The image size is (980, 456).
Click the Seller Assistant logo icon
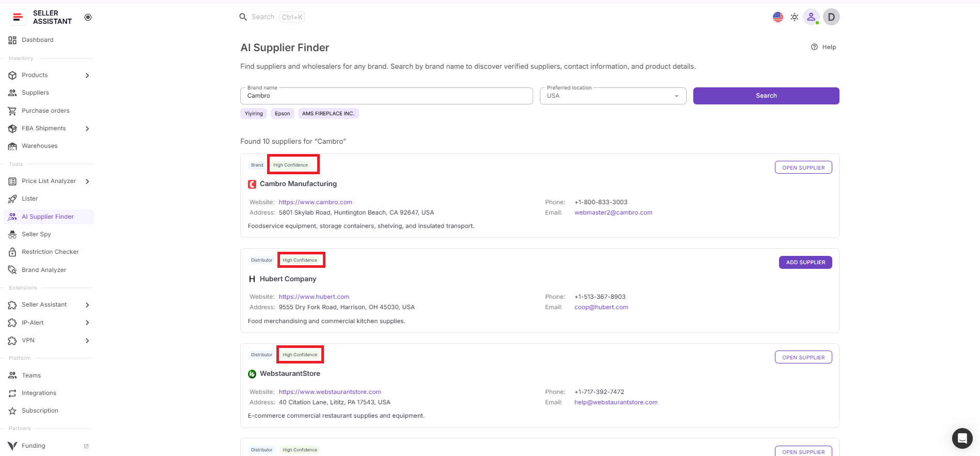pos(18,17)
